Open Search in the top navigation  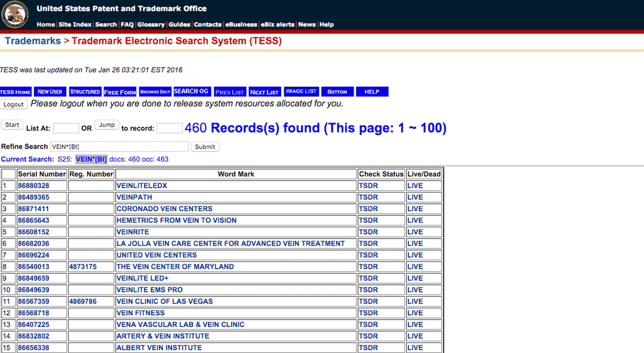(x=106, y=24)
